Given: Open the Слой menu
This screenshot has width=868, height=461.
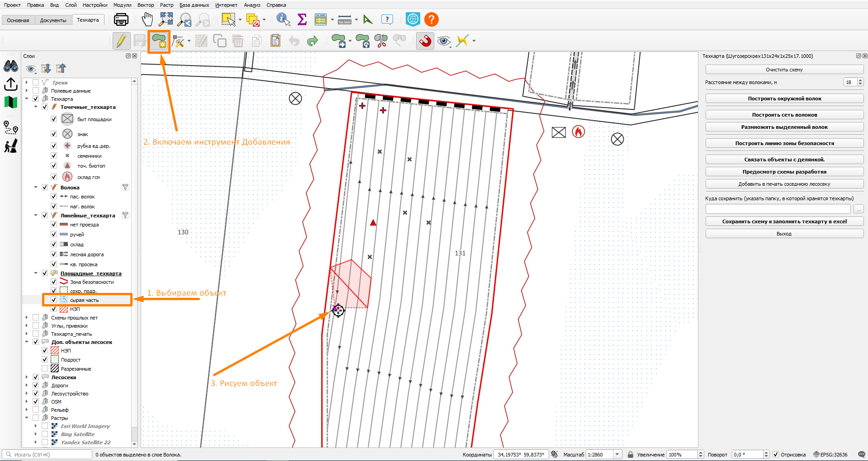Looking at the screenshot, I should [x=71, y=5].
